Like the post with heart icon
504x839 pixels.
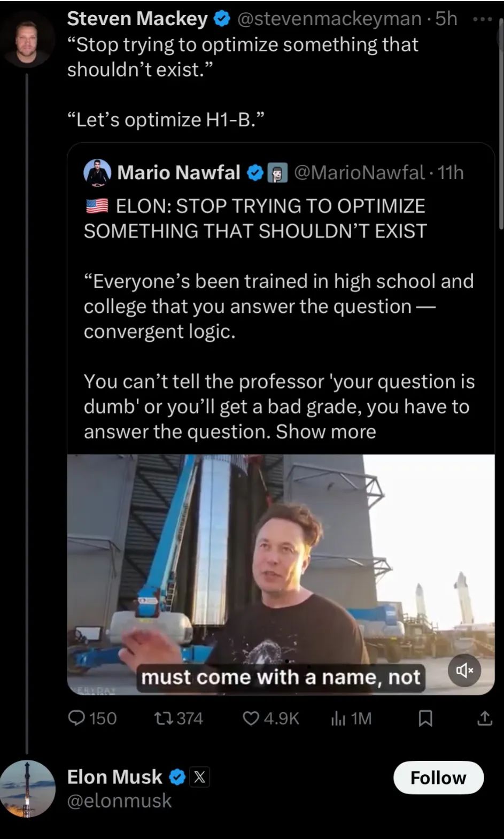(251, 718)
